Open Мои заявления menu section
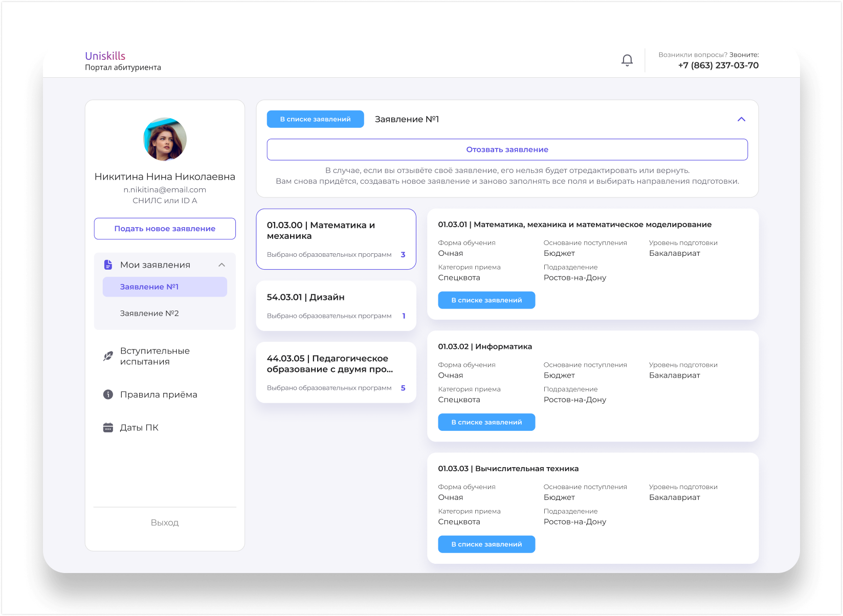This screenshot has width=843, height=616. (165, 265)
